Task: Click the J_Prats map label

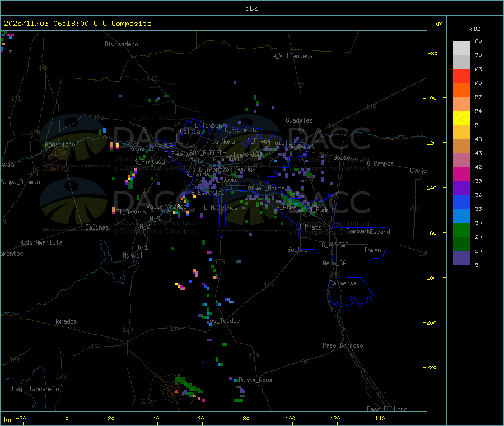Action: (310, 227)
